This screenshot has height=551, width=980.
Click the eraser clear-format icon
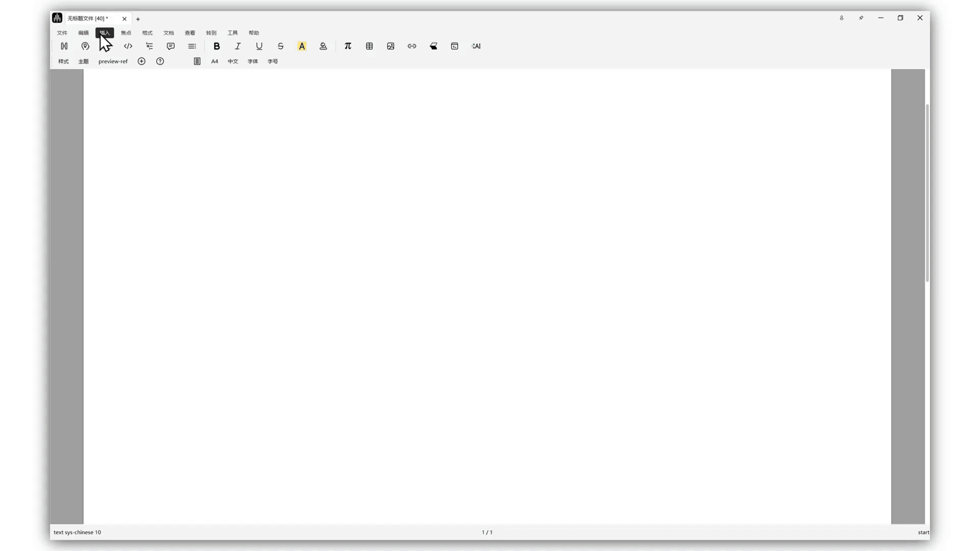[x=433, y=46]
